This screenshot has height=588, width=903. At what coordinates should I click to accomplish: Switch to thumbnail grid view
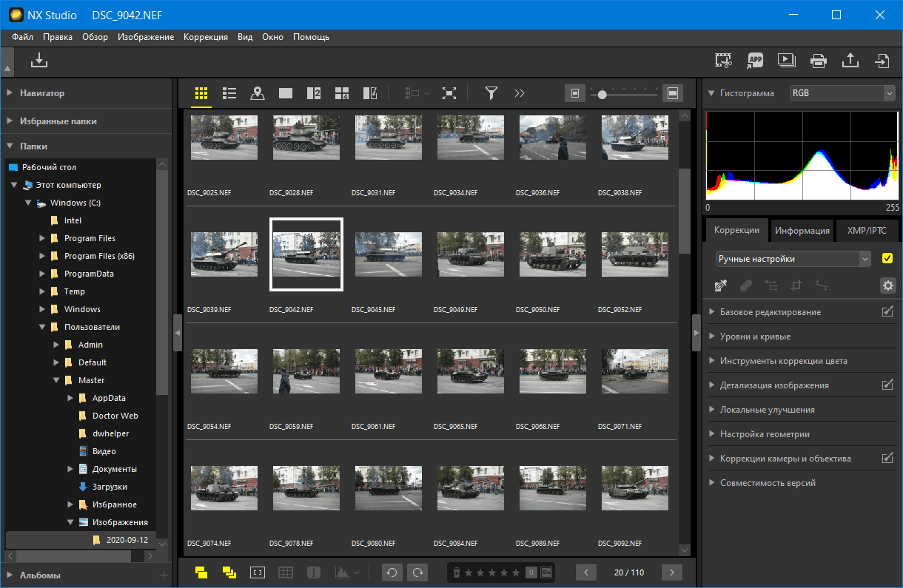pos(201,93)
